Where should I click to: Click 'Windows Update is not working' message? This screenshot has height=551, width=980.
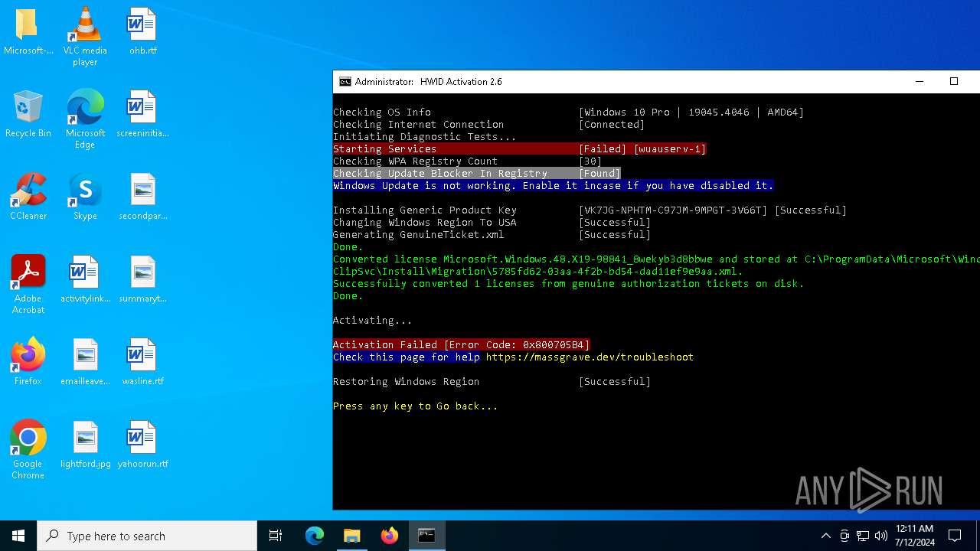point(554,186)
